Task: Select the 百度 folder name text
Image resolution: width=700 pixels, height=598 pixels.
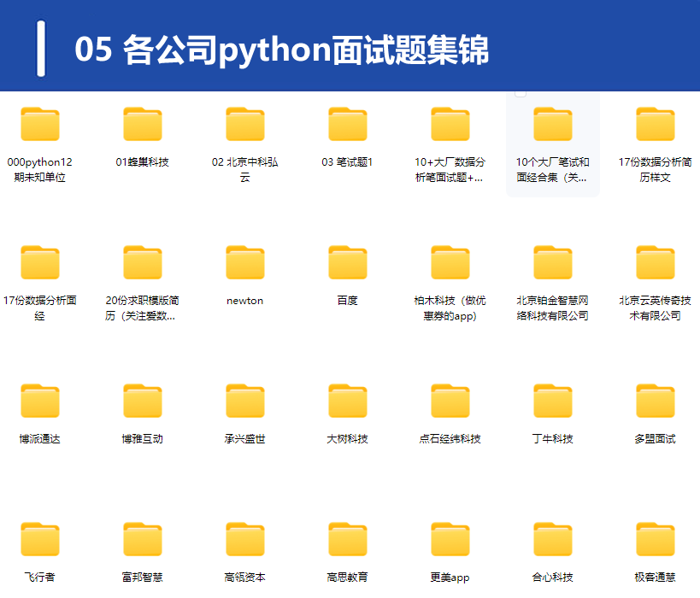Action: (x=348, y=301)
